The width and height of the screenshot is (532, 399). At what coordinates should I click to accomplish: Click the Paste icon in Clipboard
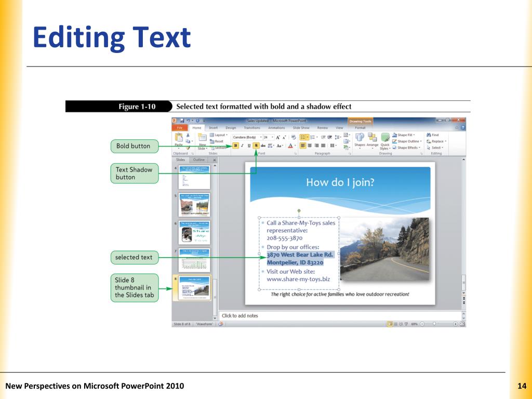click(x=179, y=138)
